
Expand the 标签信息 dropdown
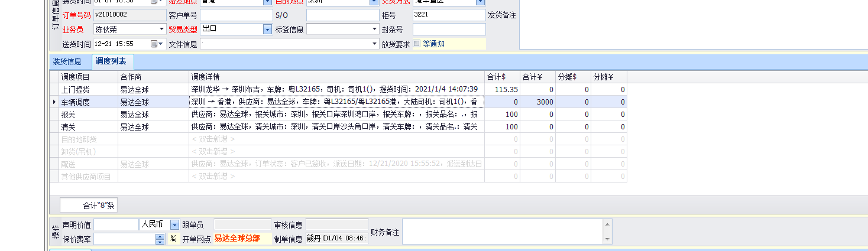point(374,29)
